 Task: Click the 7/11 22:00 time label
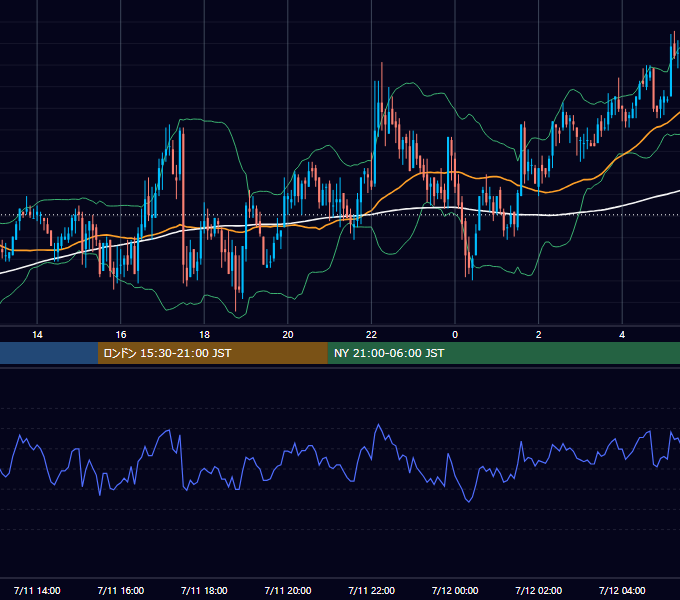(371, 590)
